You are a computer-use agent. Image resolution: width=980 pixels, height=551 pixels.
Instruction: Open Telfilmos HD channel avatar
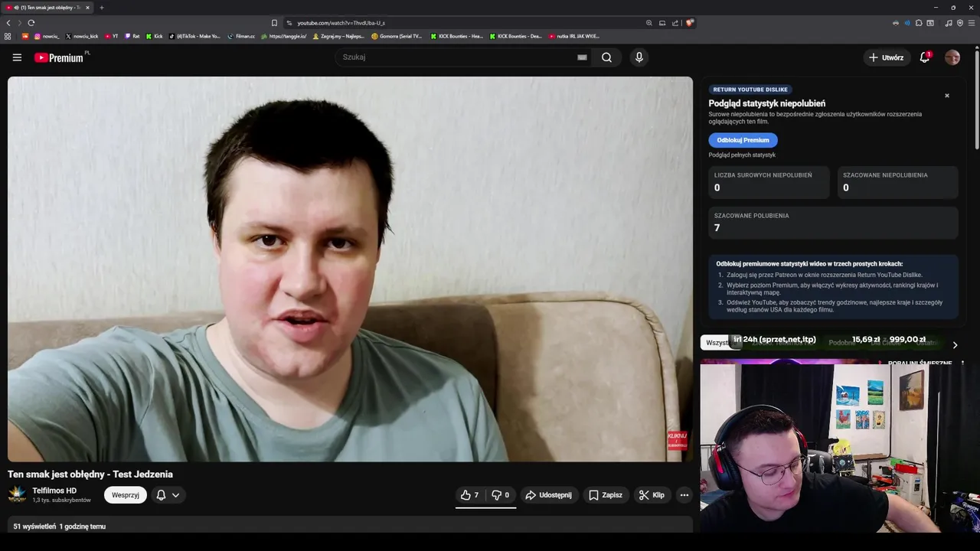pyautogui.click(x=17, y=494)
